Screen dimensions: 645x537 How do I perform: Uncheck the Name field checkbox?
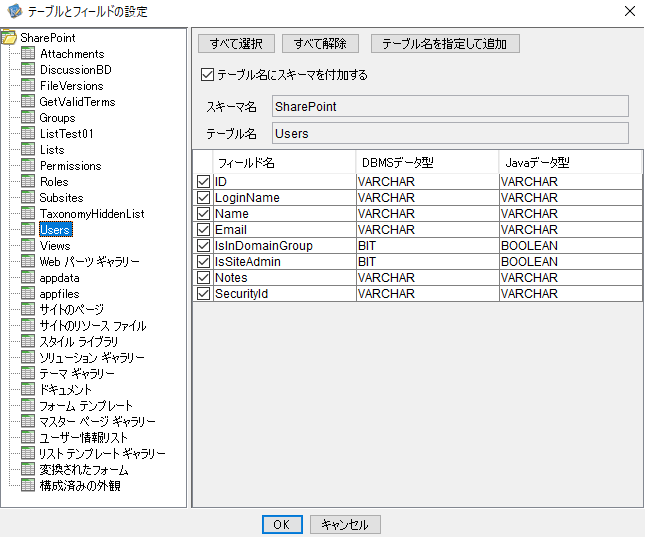[x=204, y=214]
